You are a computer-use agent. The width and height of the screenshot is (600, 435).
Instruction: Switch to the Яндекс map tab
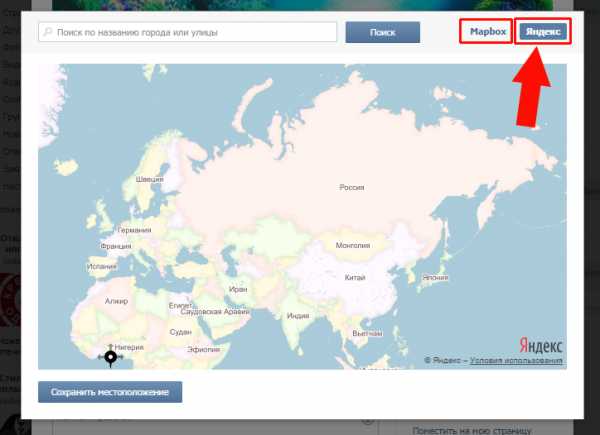(543, 32)
